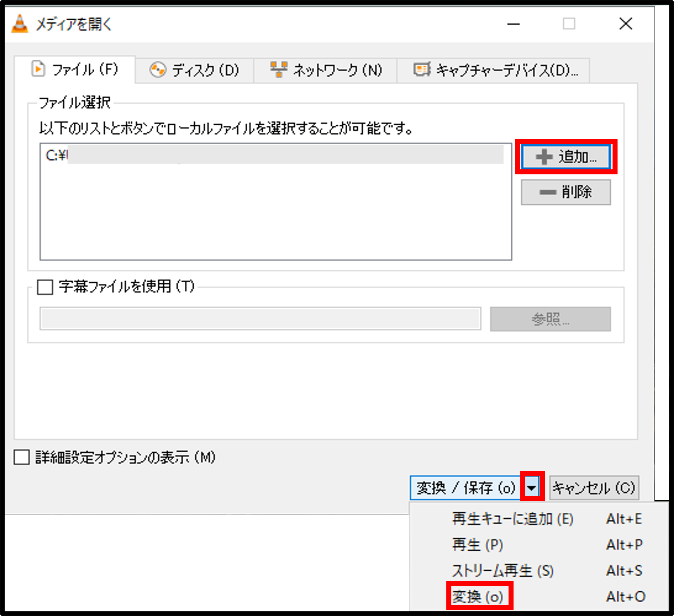Choose 再生キューに追加 (E) menu entry
This screenshot has height=616, width=674.
coord(512,519)
